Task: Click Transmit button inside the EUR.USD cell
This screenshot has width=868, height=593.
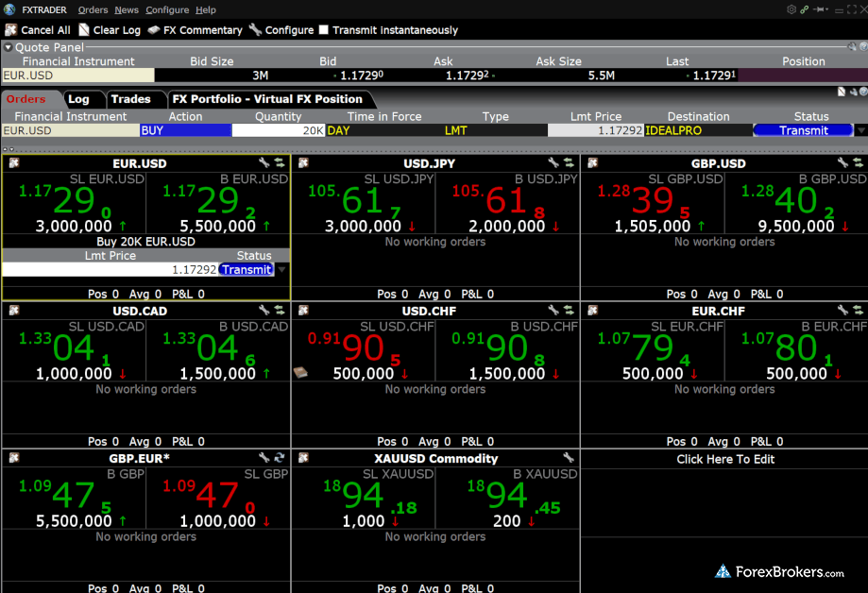Action: click(247, 270)
